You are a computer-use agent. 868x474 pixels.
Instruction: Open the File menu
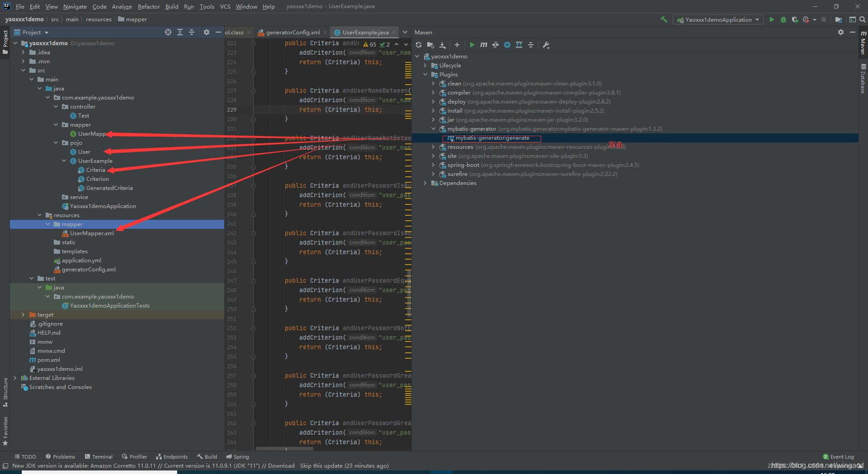[x=20, y=6]
